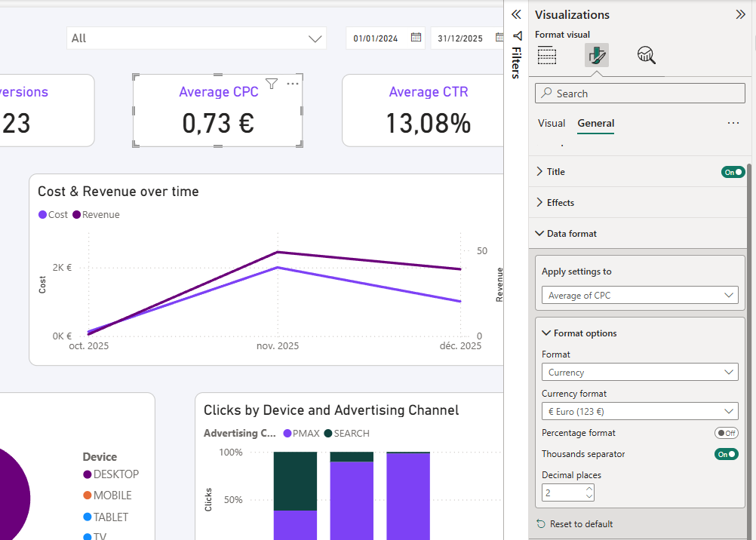Open more options on the Average CPC card

click(292, 84)
